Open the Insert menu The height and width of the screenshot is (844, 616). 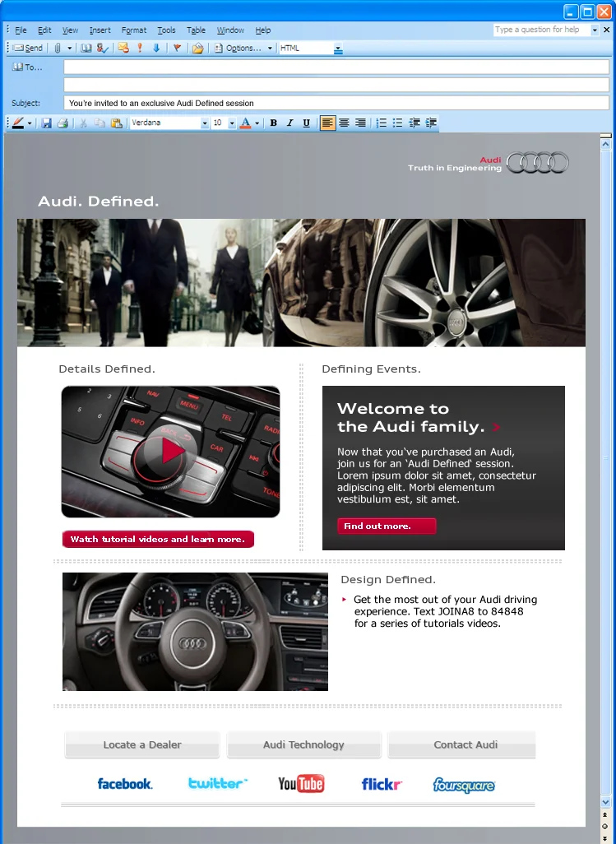click(x=100, y=30)
